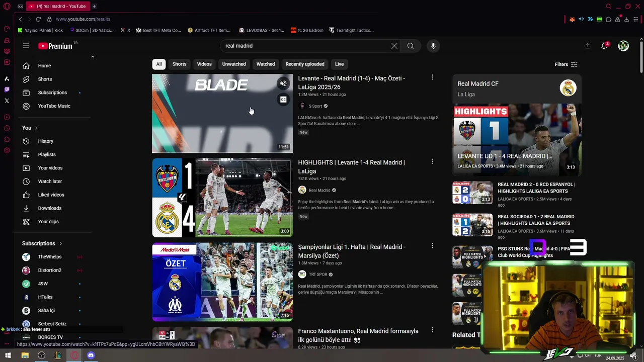Screen dimensions: 644x362
Task: Select the Unwatched filter chip
Action: coord(234,64)
